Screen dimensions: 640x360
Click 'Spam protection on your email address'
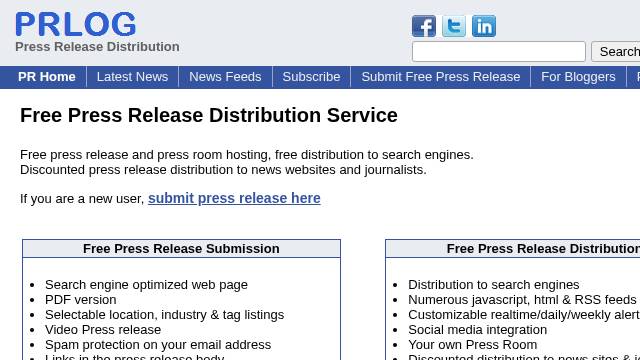pos(158,345)
